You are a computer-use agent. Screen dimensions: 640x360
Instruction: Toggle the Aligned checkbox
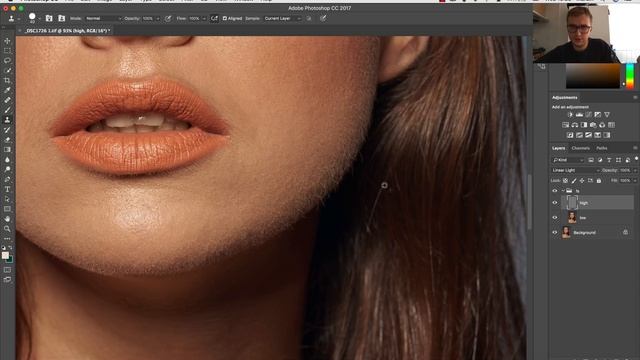click(224, 18)
